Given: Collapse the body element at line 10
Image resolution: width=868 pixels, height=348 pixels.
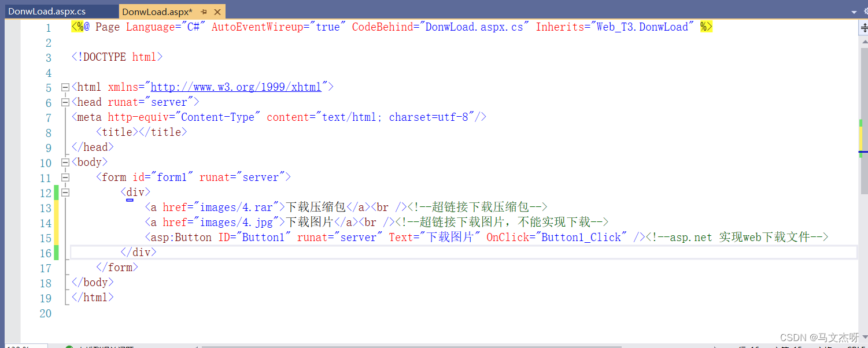Looking at the screenshot, I should point(65,162).
